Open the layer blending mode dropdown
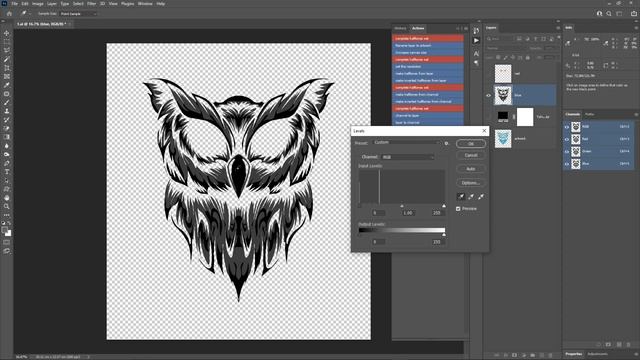Viewport: 640px width, 360px height. [506, 48]
